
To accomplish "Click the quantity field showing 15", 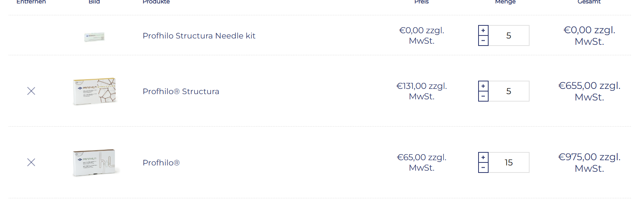I will click(x=509, y=163).
